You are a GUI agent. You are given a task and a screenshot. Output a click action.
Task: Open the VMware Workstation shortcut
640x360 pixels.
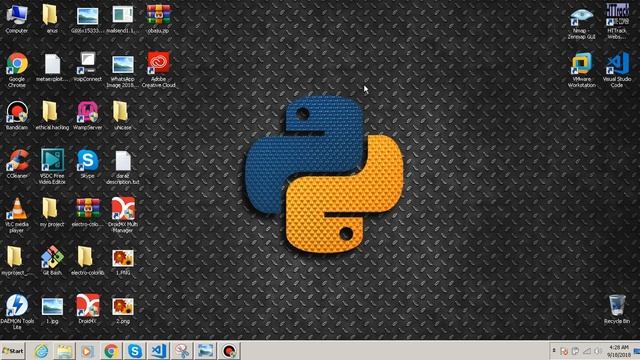click(581, 70)
